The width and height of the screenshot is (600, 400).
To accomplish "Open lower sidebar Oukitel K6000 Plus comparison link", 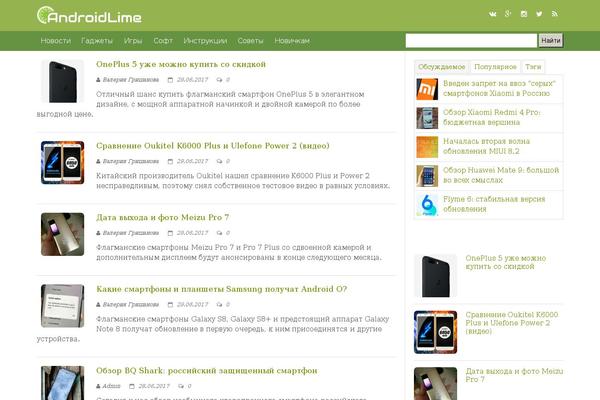I will click(512, 323).
